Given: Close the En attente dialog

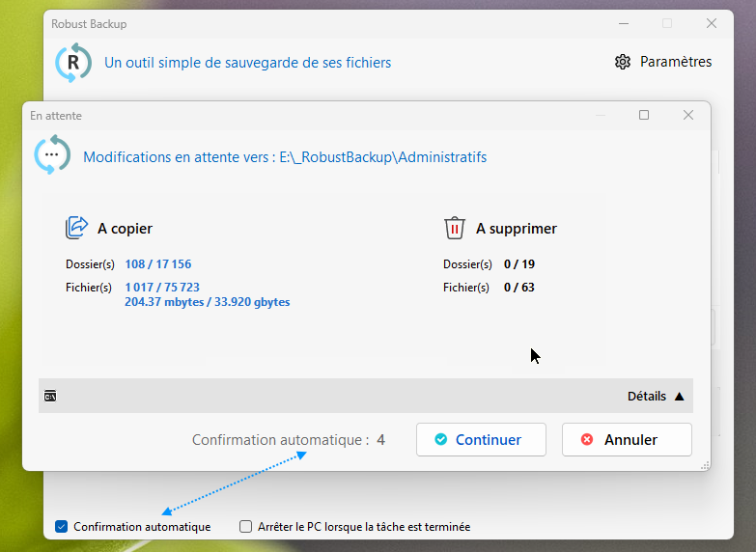Looking at the screenshot, I should click(688, 115).
